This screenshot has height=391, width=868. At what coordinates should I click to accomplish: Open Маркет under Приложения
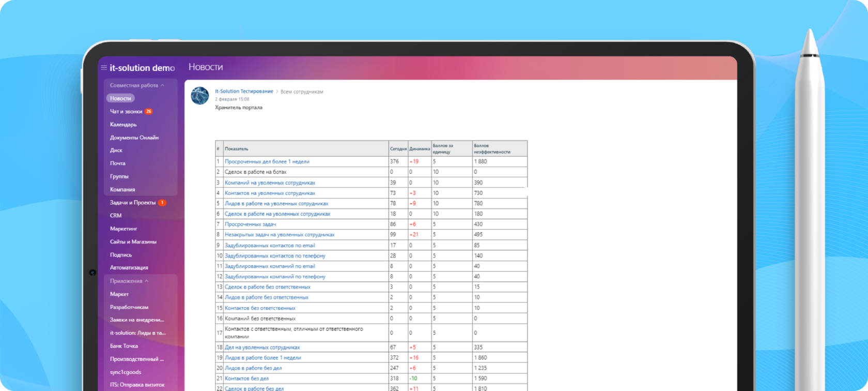coord(119,294)
